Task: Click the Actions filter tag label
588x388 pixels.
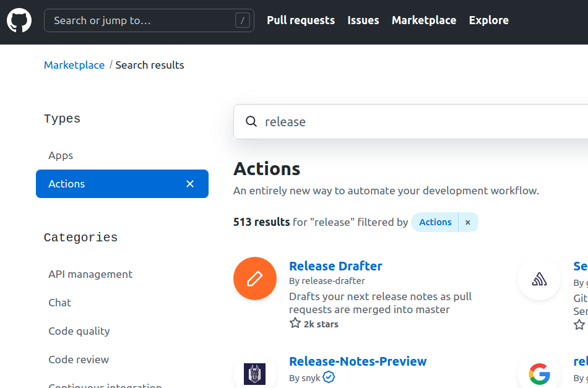Action: pos(435,222)
